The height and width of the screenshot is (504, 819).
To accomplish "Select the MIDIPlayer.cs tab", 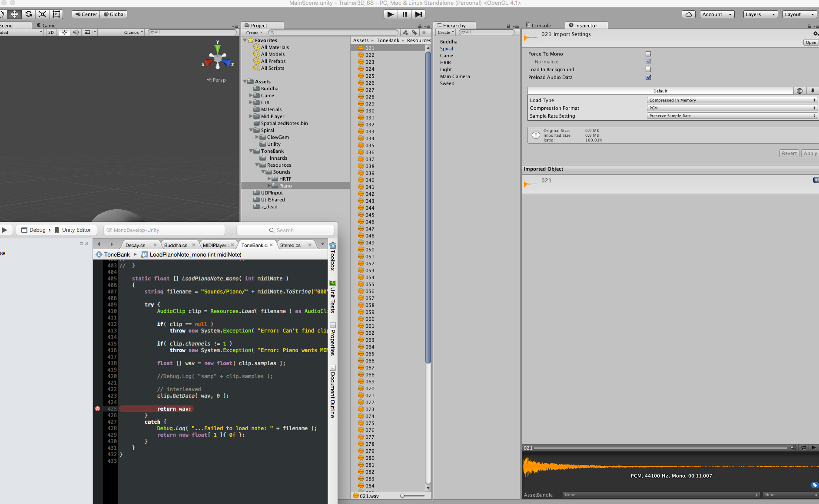I will [216, 245].
